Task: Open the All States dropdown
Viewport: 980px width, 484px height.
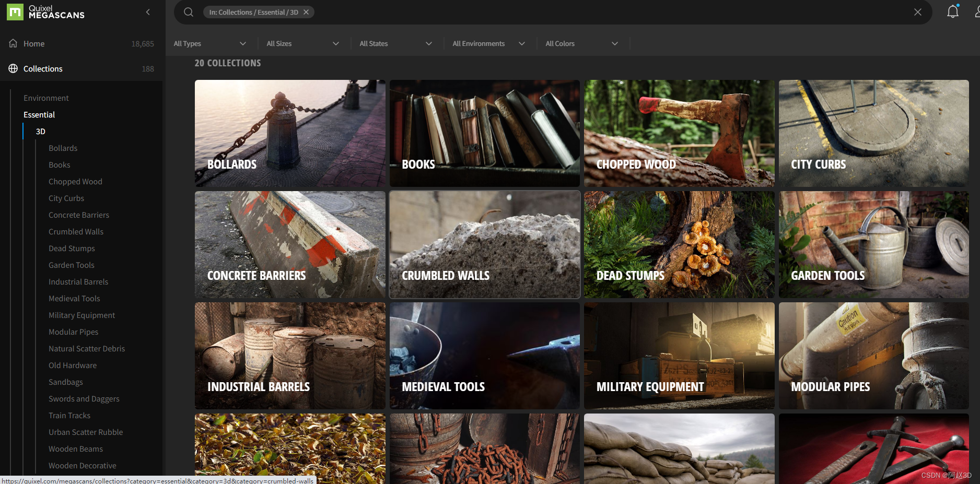Action: click(x=396, y=43)
